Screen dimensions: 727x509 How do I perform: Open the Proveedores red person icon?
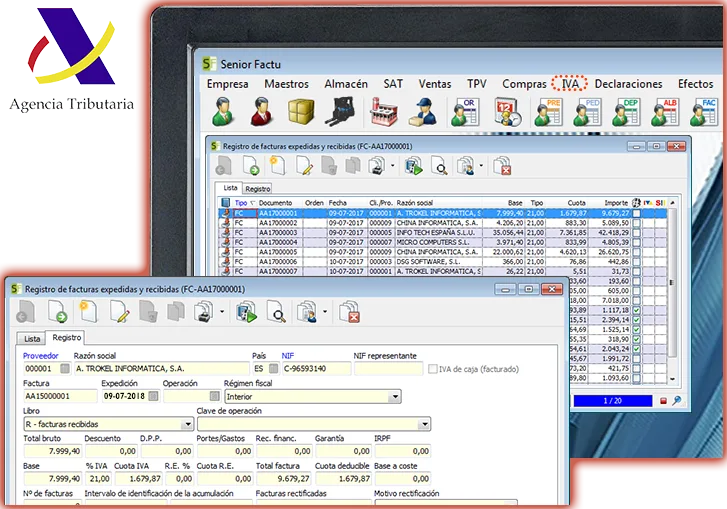pyautogui.click(x=261, y=112)
